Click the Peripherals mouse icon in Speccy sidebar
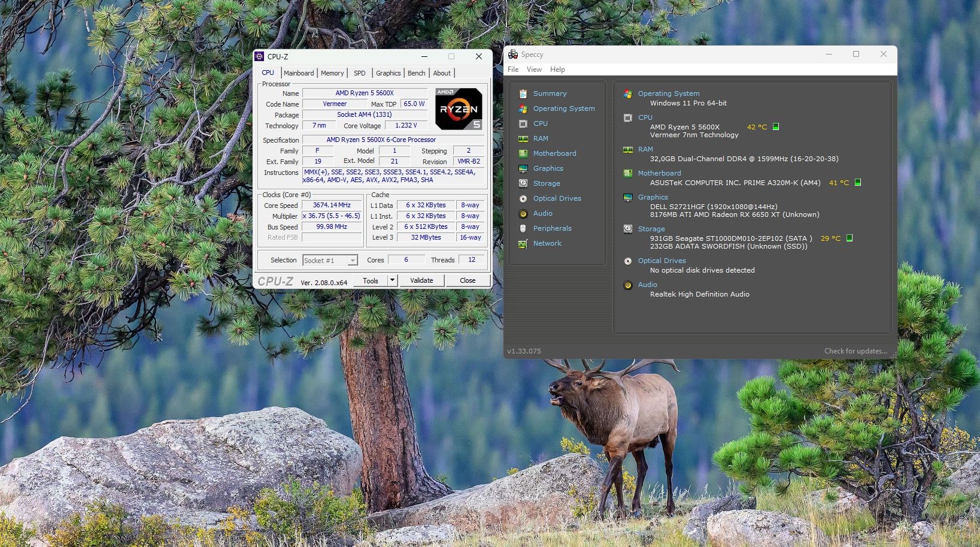This screenshot has width=980, height=547. click(523, 228)
